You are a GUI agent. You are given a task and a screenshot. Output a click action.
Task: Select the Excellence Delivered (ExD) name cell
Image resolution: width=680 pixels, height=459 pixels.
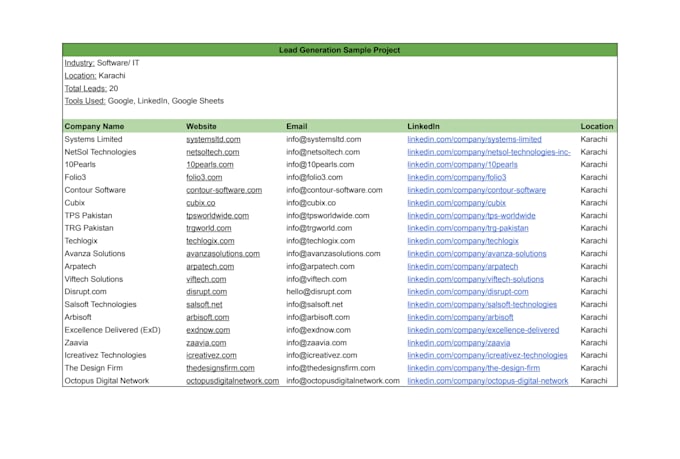[x=112, y=330]
